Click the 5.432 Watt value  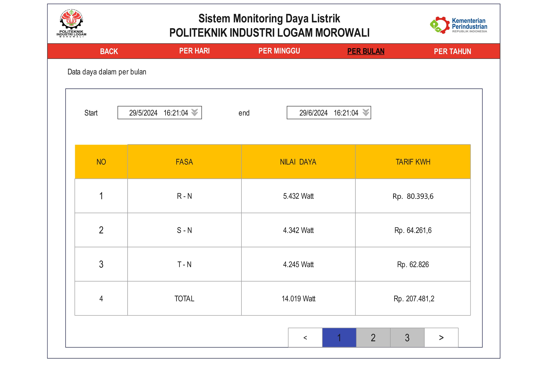click(x=298, y=196)
